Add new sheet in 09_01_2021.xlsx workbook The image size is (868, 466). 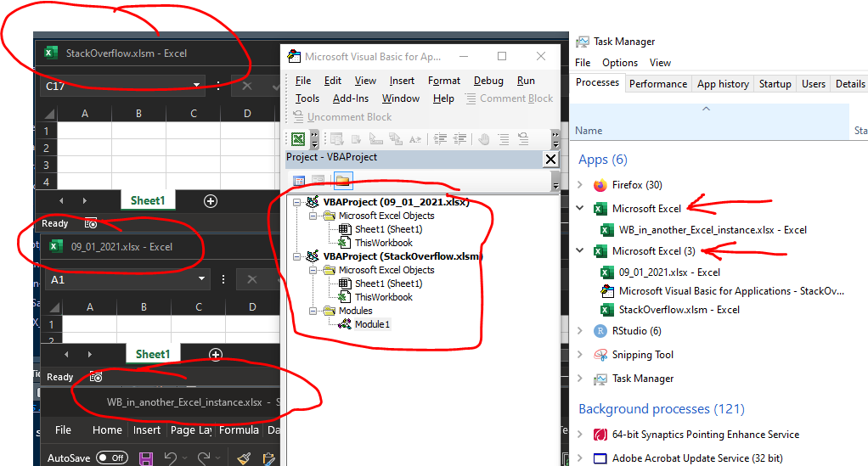(216, 354)
